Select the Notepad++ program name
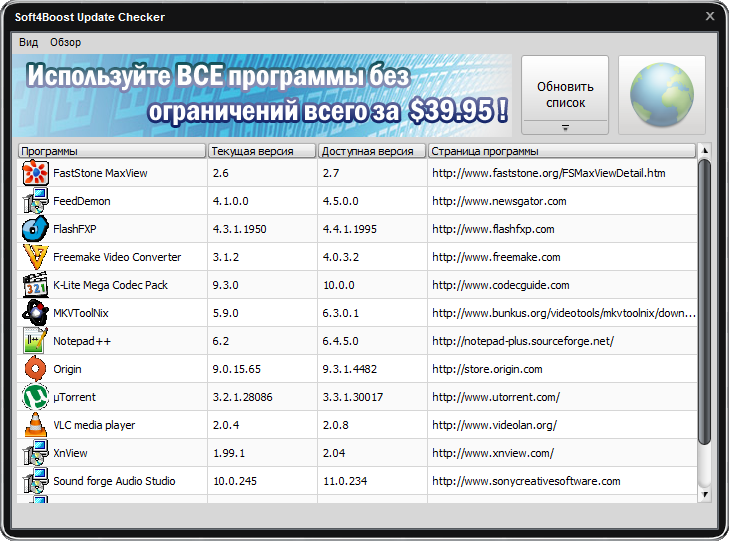This screenshot has height=541, width=729. coord(82,341)
